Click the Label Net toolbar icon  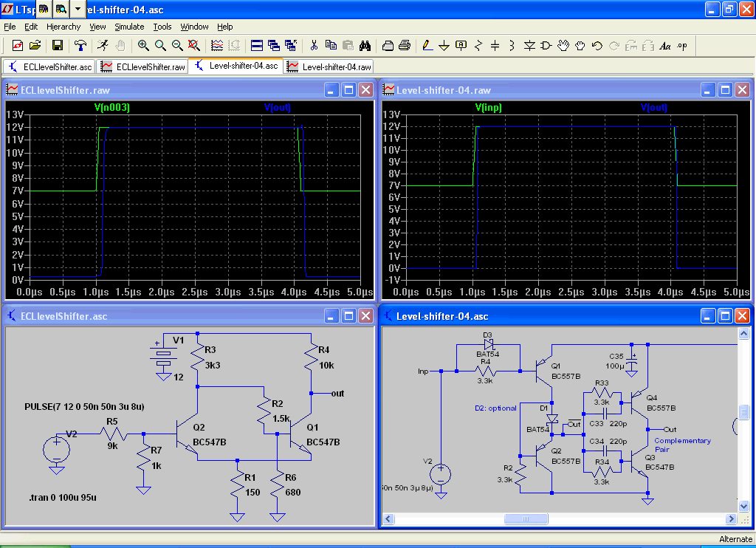click(x=461, y=45)
